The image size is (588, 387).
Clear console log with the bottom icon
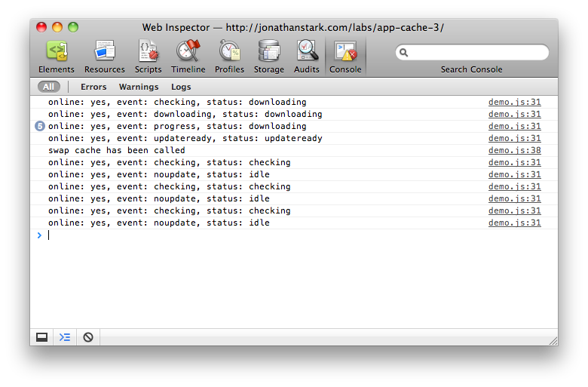point(88,337)
